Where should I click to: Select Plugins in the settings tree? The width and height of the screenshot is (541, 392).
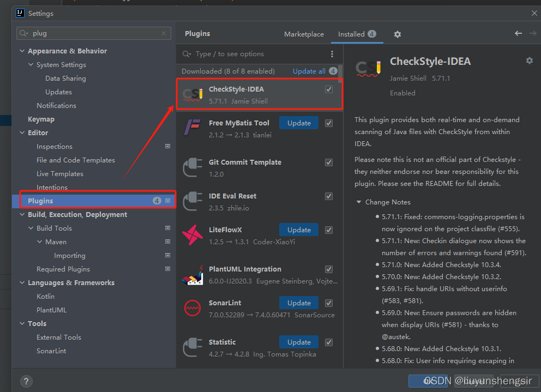coord(94,201)
